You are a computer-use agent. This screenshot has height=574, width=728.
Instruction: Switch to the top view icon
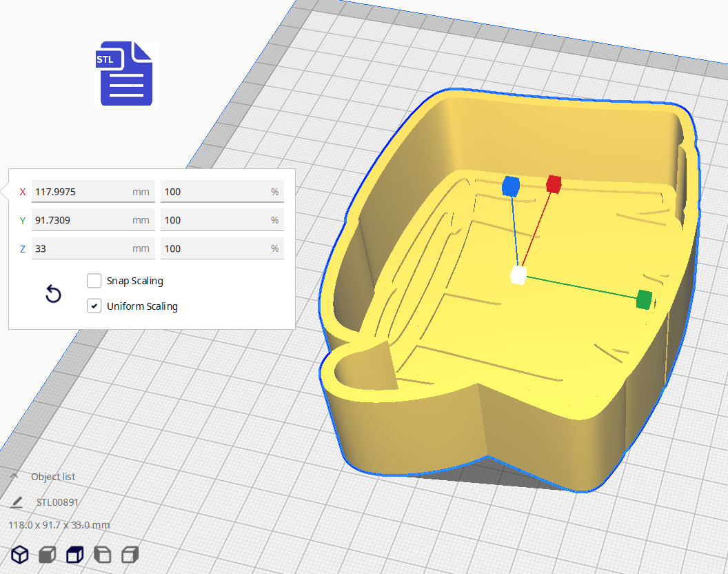(74, 554)
